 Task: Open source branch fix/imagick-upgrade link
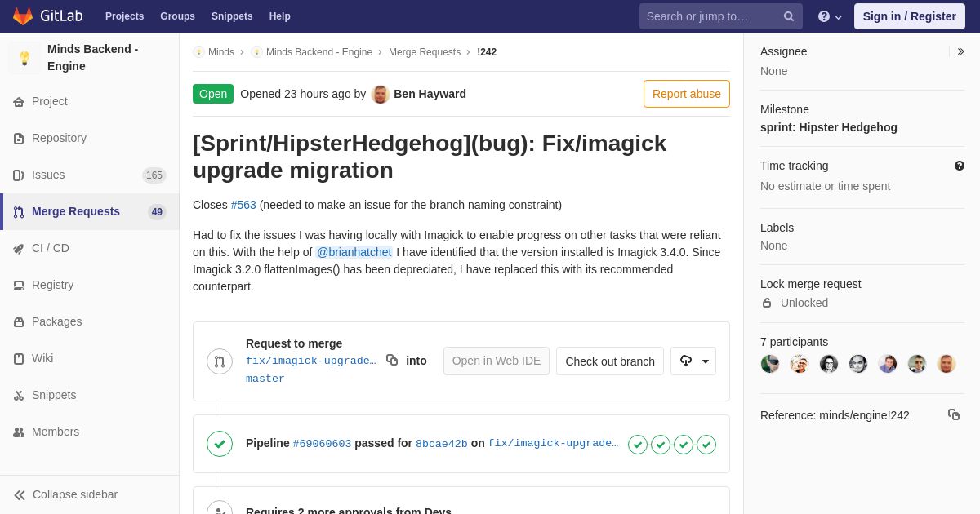311,361
